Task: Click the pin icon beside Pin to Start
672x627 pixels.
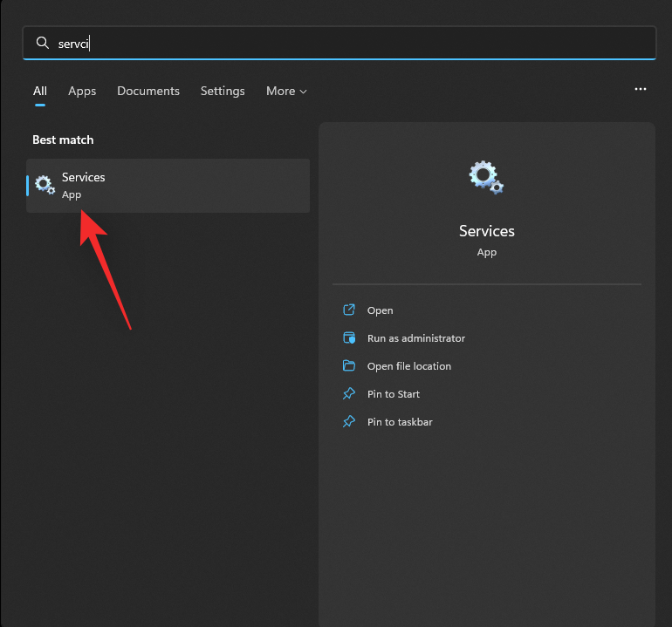Action: pyautogui.click(x=349, y=394)
